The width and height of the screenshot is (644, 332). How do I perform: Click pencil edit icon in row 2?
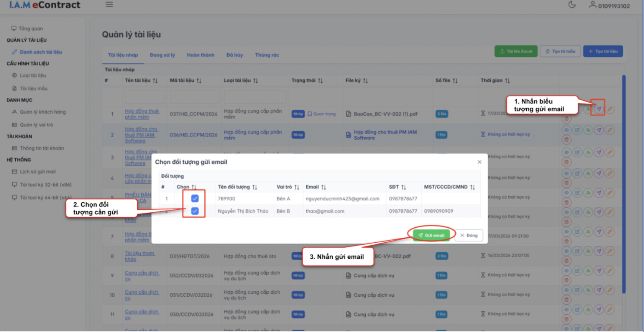[x=609, y=130]
